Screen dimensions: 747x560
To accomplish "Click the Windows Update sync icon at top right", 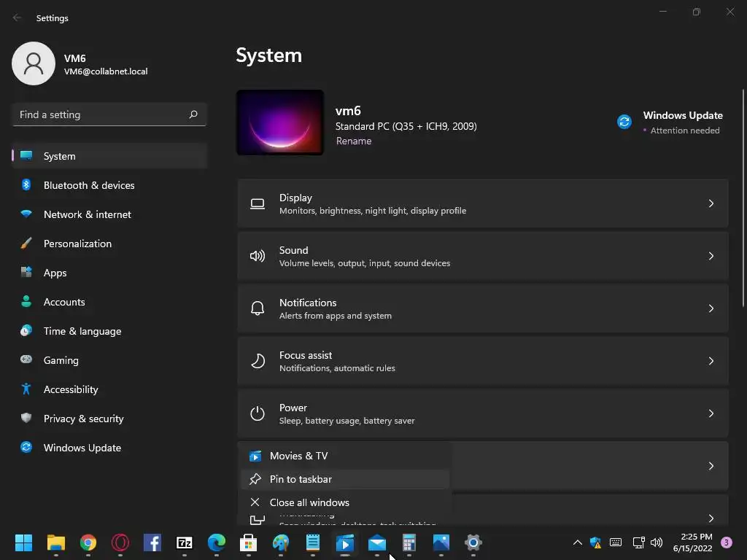I will point(624,122).
